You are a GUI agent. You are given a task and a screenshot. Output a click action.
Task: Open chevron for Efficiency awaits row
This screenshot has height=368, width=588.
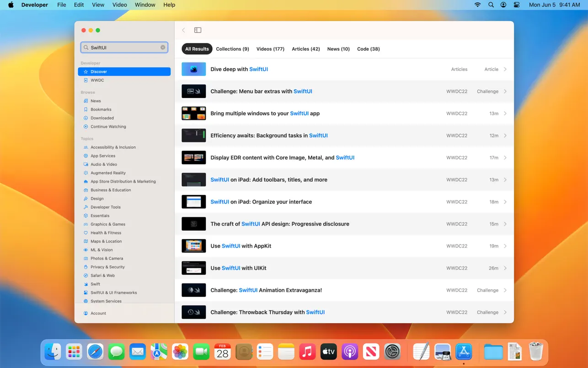click(x=505, y=135)
